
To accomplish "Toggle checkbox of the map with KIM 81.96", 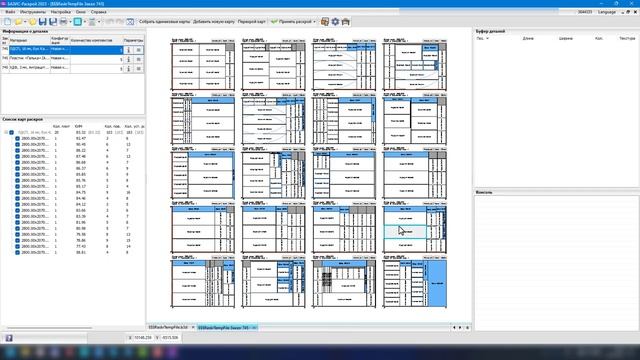I will pos(17,222).
